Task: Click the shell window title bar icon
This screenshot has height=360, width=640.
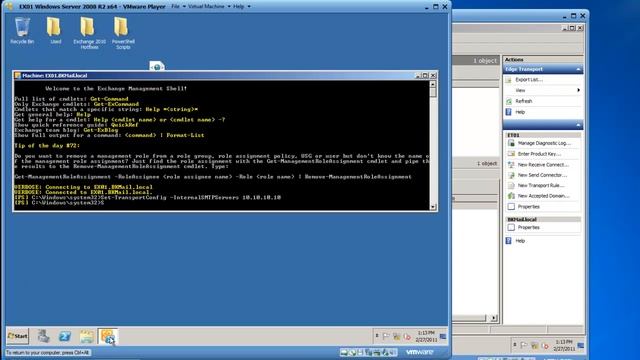Action: pyautogui.click(x=18, y=76)
